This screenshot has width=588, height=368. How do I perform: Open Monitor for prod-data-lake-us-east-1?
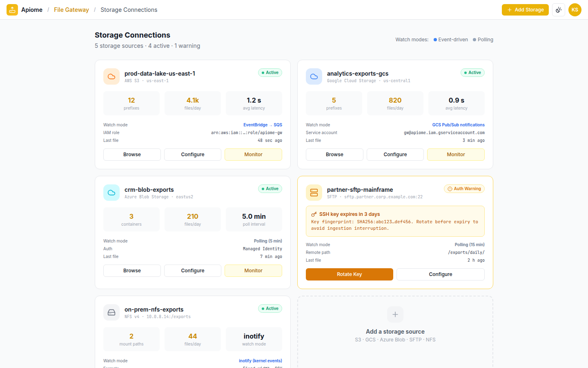[253, 155]
